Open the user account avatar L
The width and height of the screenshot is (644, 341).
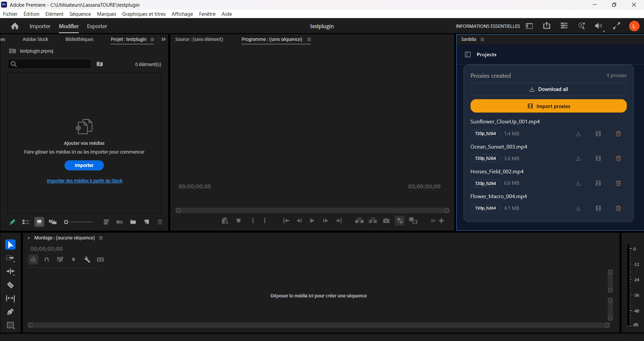[634, 26]
